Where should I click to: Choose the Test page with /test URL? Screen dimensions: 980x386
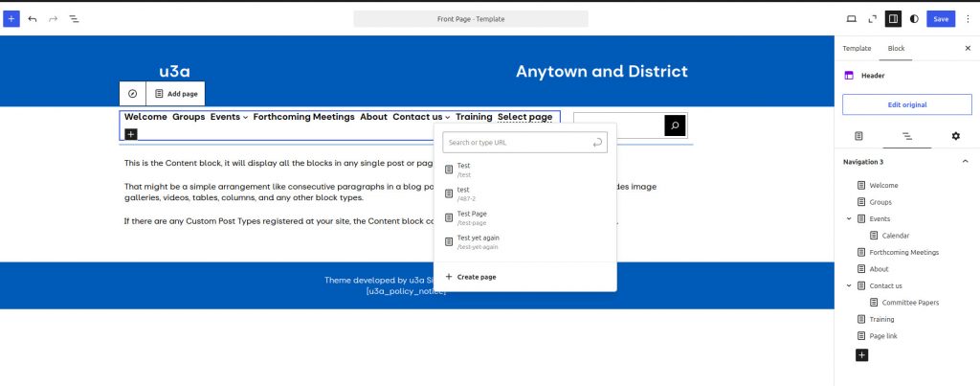pyautogui.click(x=525, y=170)
